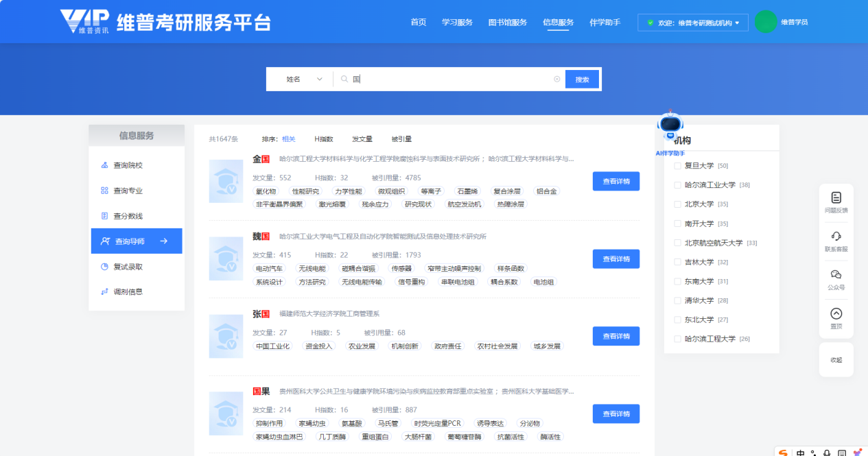This screenshot has height=456, width=868.
Task: Click the 置顶 back-to-top icon
Action: [x=836, y=314]
